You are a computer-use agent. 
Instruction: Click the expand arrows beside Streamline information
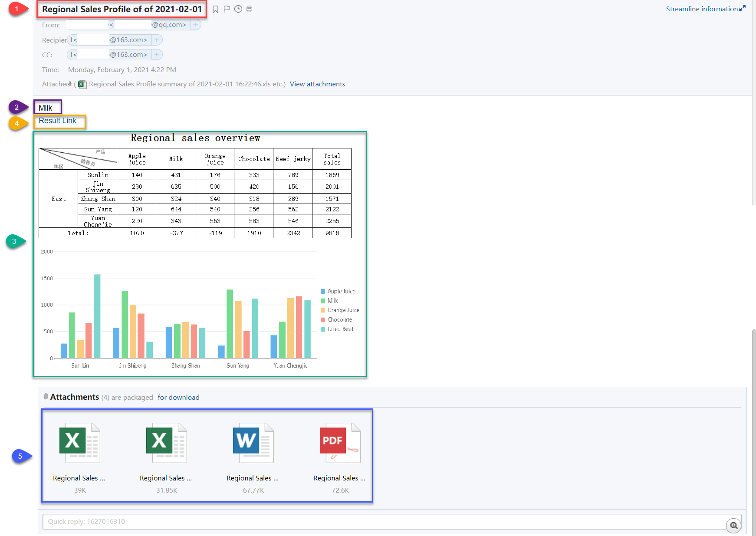pos(743,8)
